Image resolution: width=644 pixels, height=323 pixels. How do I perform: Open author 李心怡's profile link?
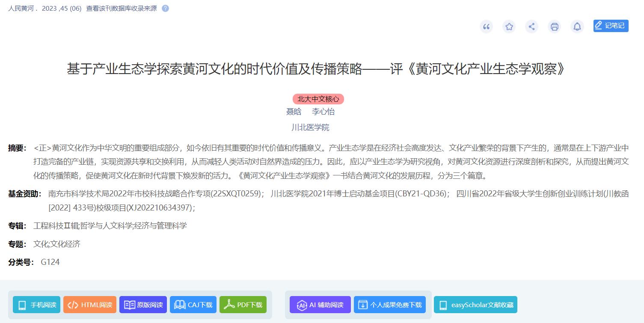click(x=323, y=112)
